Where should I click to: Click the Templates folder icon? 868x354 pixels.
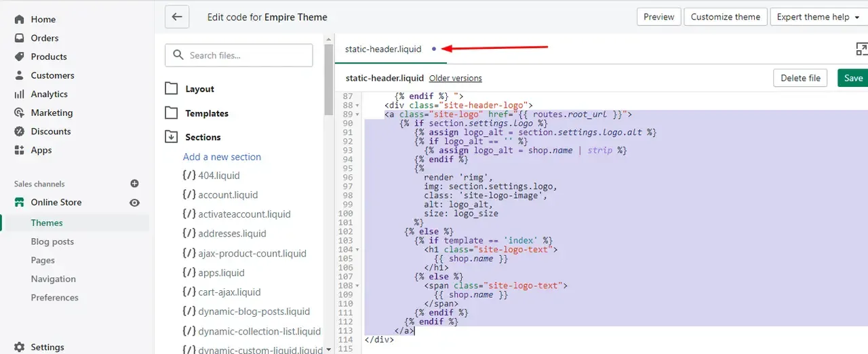pyautogui.click(x=172, y=113)
